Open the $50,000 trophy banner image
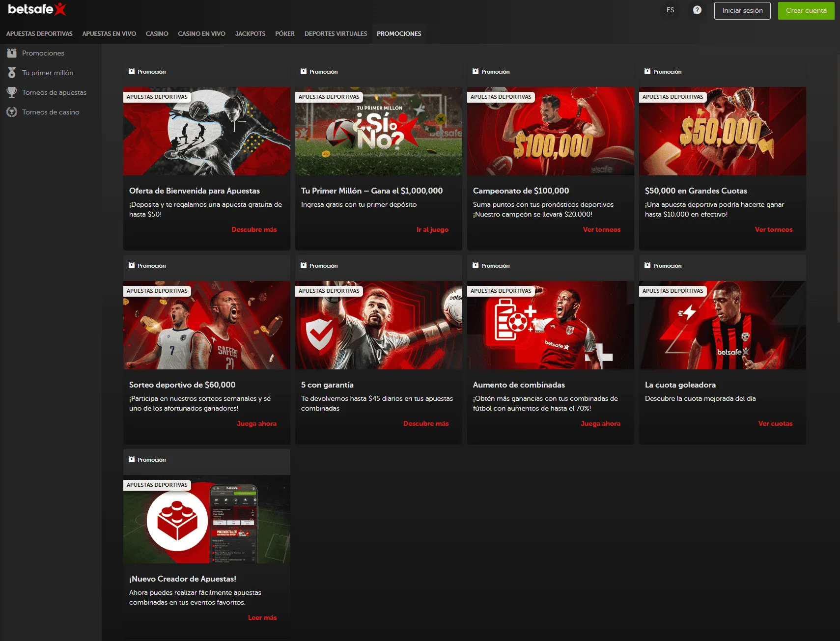This screenshot has width=840, height=641. (x=723, y=131)
